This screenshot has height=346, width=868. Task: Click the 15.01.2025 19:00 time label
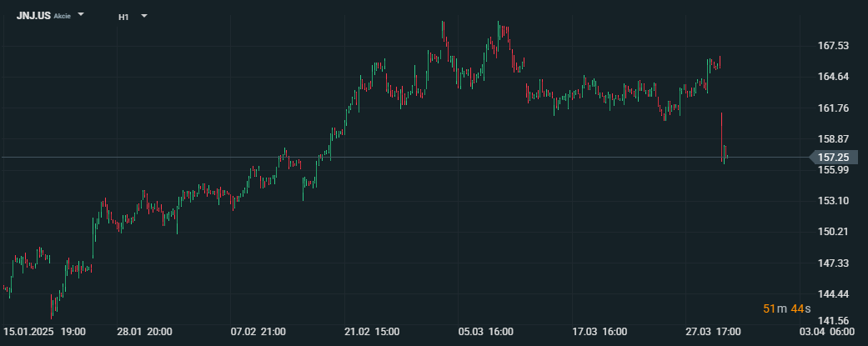(x=44, y=332)
